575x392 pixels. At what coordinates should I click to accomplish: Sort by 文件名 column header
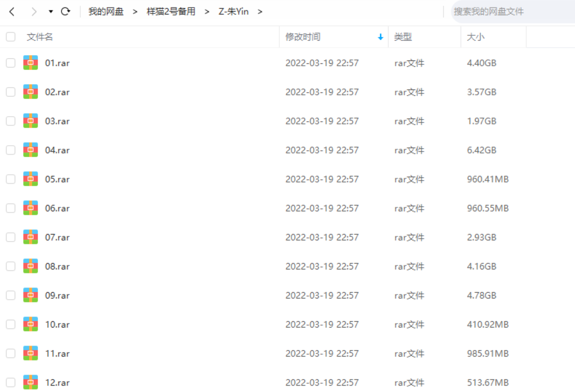pyautogui.click(x=39, y=37)
